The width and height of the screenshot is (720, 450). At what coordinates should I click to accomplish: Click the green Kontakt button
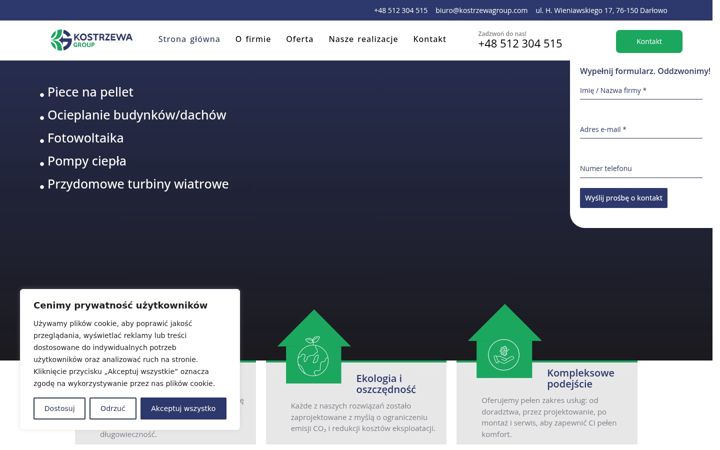click(649, 41)
